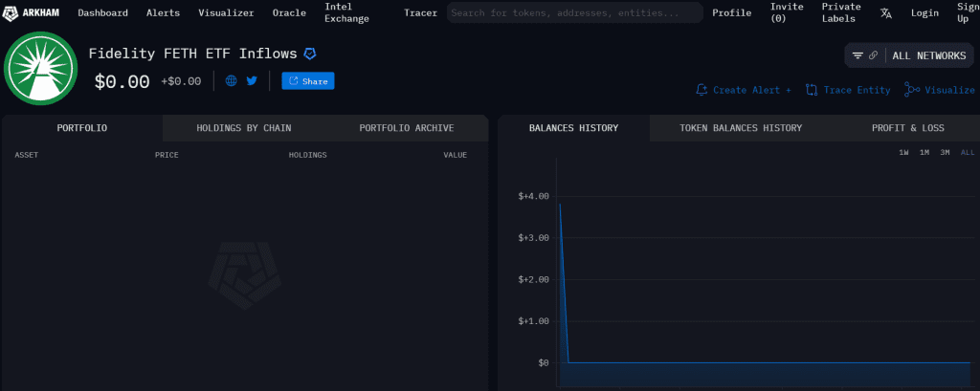980x391 pixels.
Task: Switch to Profit & Loss tab
Action: [x=908, y=128]
